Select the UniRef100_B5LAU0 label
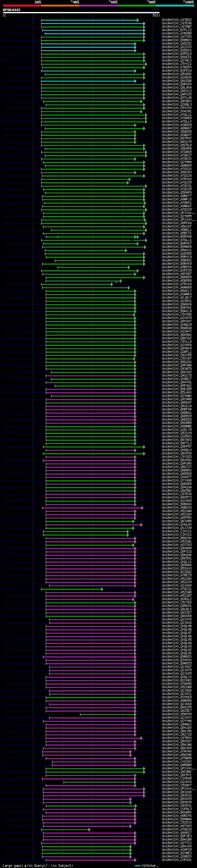The image size is (197, 868). click(177, 392)
